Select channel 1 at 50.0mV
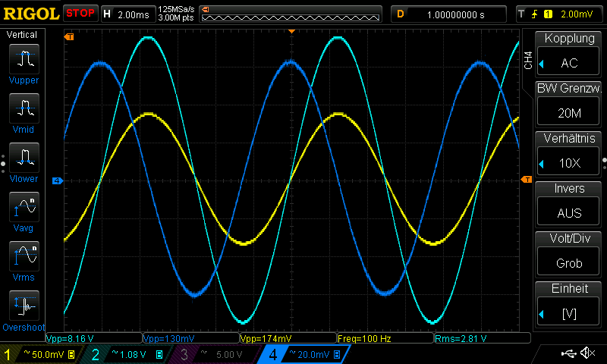Screen dimensions: 607x364 [x=40, y=354]
